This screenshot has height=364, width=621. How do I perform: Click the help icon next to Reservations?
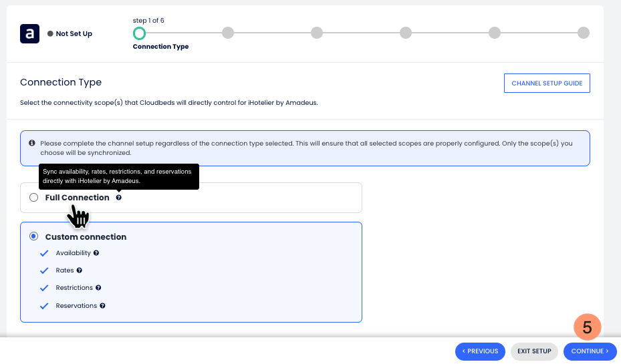(103, 306)
